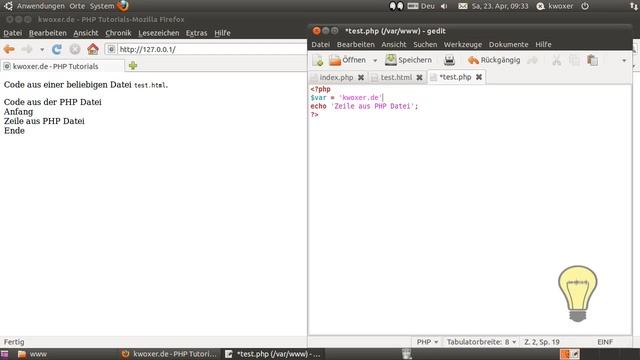Click the site identity icon in URL bar
This screenshot has width=640, height=360.
point(111,49)
